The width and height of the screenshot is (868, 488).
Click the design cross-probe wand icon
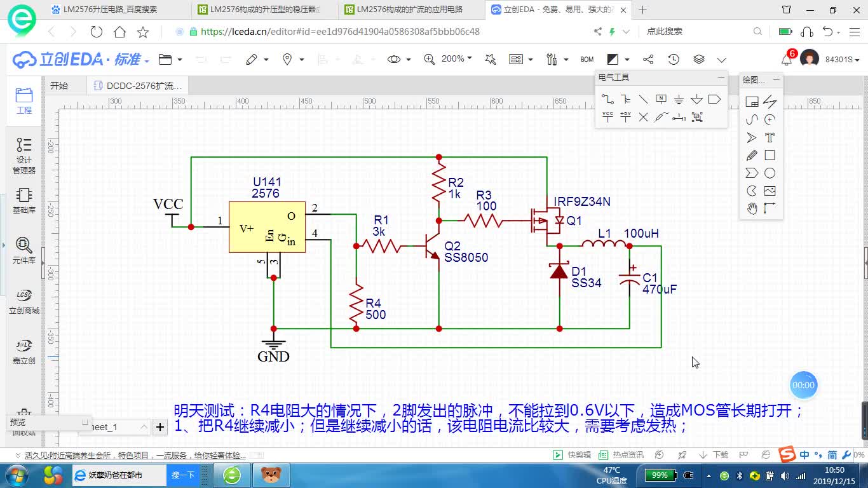tap(490, 59)
